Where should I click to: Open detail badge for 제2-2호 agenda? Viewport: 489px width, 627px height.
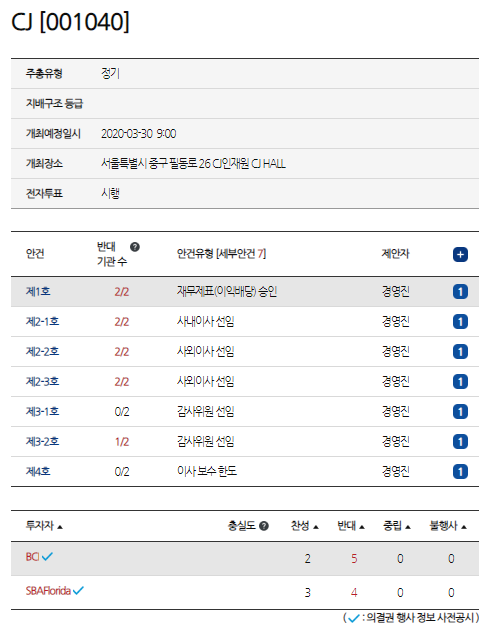(x=460, y=351)
